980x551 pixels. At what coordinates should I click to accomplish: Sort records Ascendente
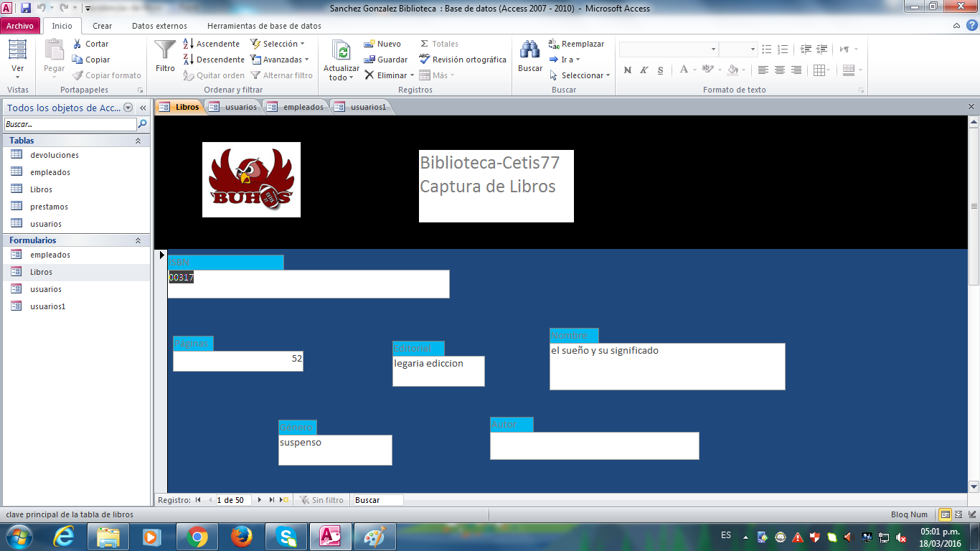tap(211, 44)
